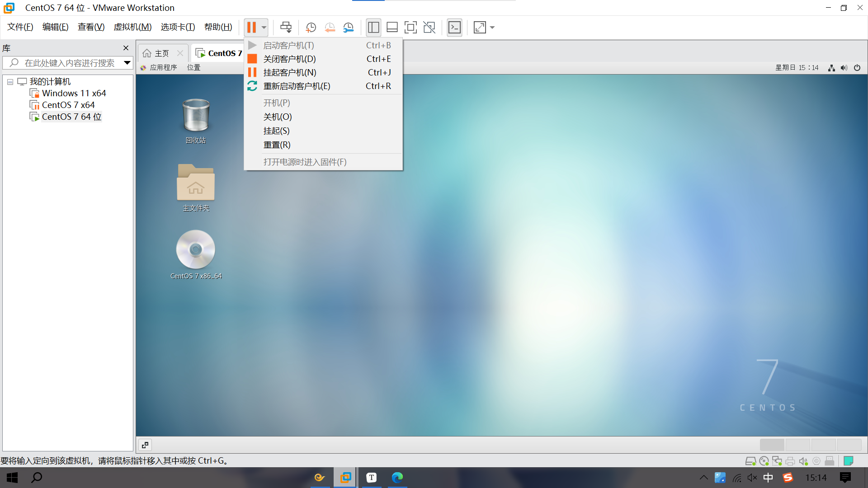The height and width of the screenshot is (488, 868).
Task: Click the take snapshot clock icon
Action: click(x=311, y=28)
